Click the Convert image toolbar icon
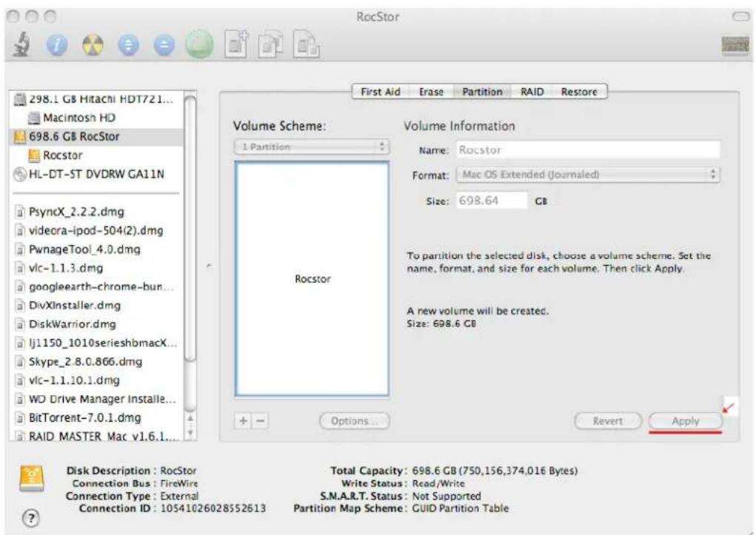756x535 pixels. click(x=271, y=45)
